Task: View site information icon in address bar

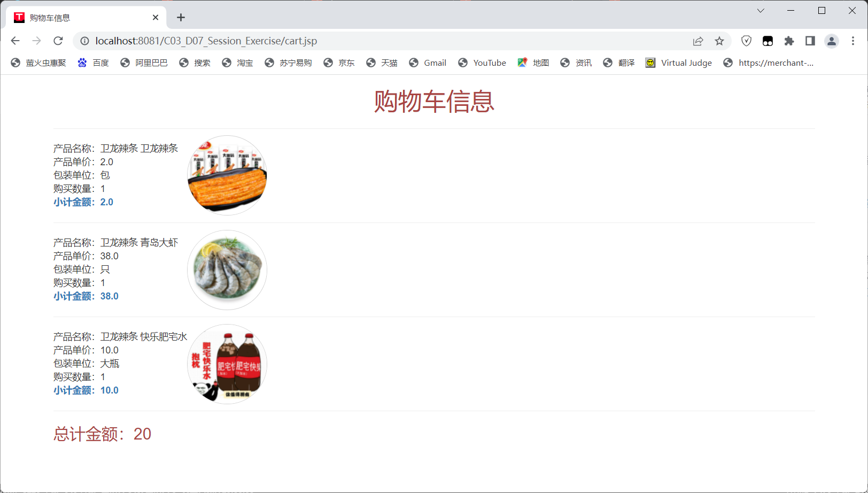Action: (84, 41)
